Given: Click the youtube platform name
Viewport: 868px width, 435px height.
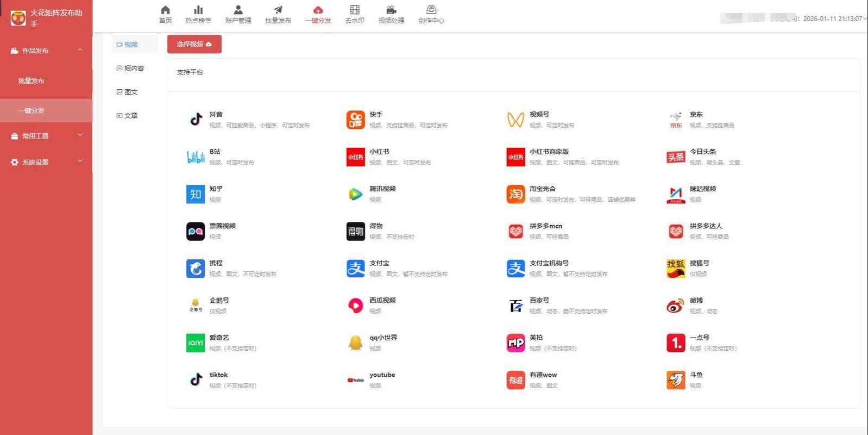Looking at the screenshot, I should tap(382, 375).
